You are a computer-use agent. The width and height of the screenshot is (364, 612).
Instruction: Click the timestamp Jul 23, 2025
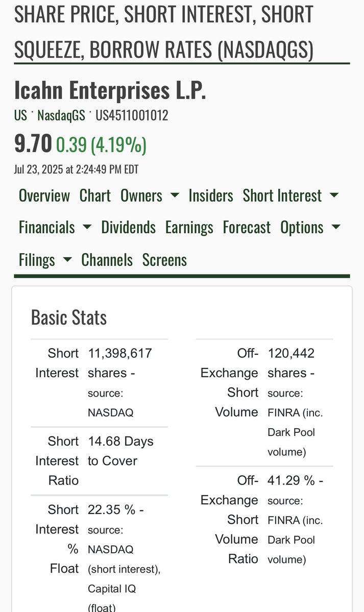76,169
